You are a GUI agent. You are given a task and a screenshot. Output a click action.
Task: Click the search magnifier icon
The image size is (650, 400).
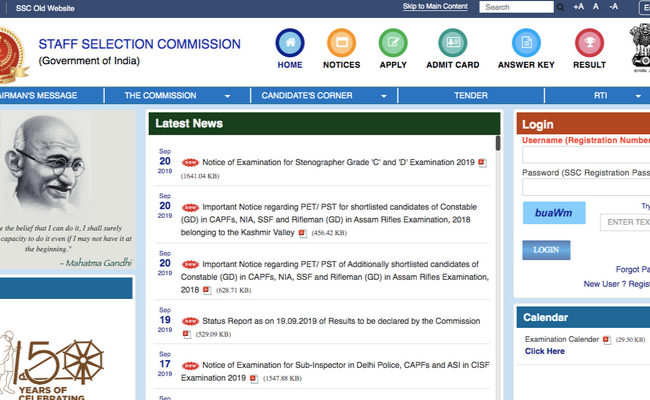pos(560,7)
